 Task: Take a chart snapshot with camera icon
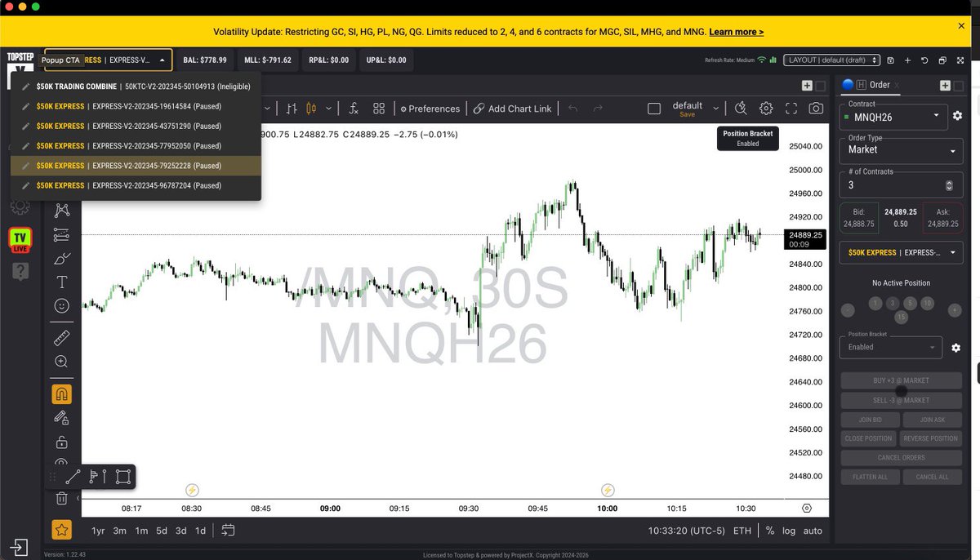pos(816,109)
